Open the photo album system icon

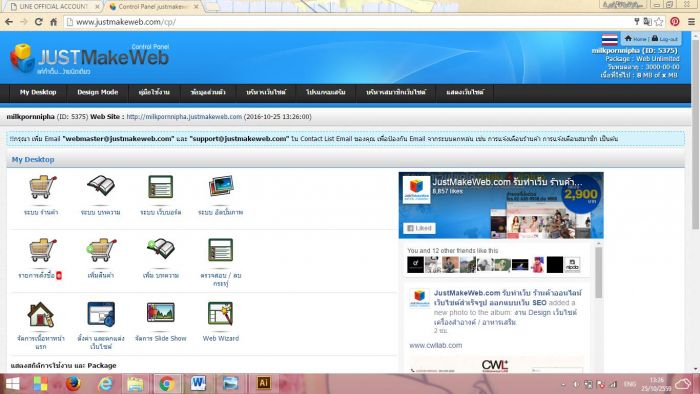[x=221, y=186]
